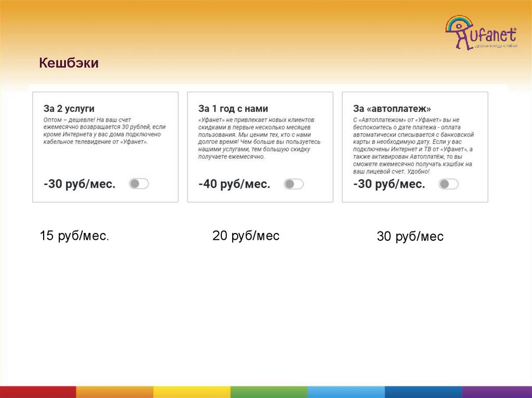The width and height of the screenshot is (532, 398).
Task: Switch on the «За «автоплатеж»» cashback toggle
Action: pyautogui.click(x=448, y=184)
